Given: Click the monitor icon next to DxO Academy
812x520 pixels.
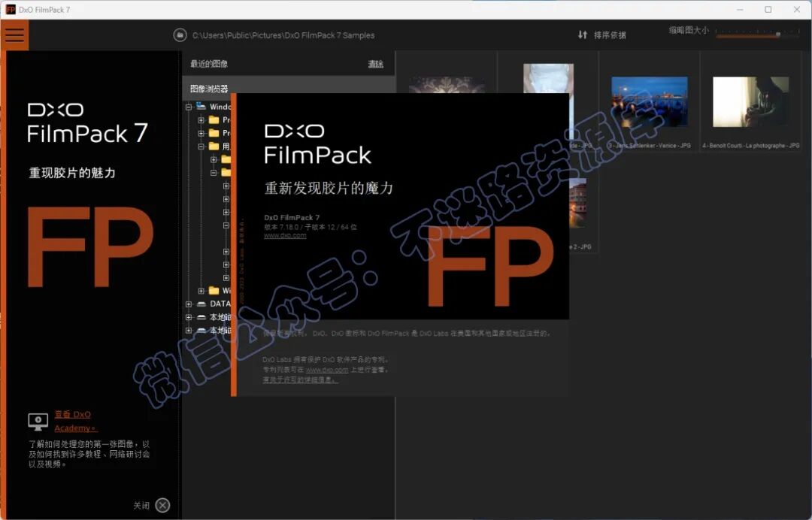Looking at the screenshot, I should [38, 422].
